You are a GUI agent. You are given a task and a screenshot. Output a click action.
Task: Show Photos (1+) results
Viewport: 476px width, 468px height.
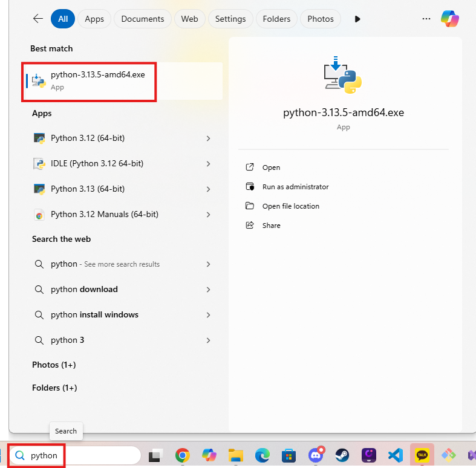tap(54, 365)
